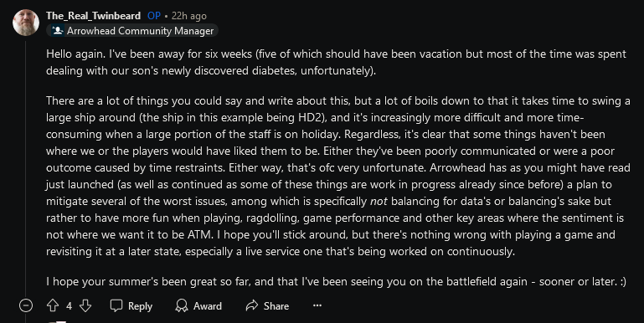The width and height of the screenshot is (644, 323).
Task: Click the paragraph starting I hope your summer's
Action: coord(336,281)
